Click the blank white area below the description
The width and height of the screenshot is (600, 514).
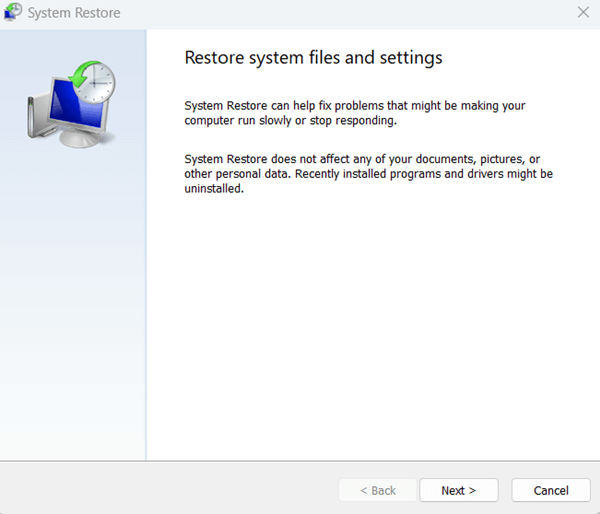tap(370, 330)
